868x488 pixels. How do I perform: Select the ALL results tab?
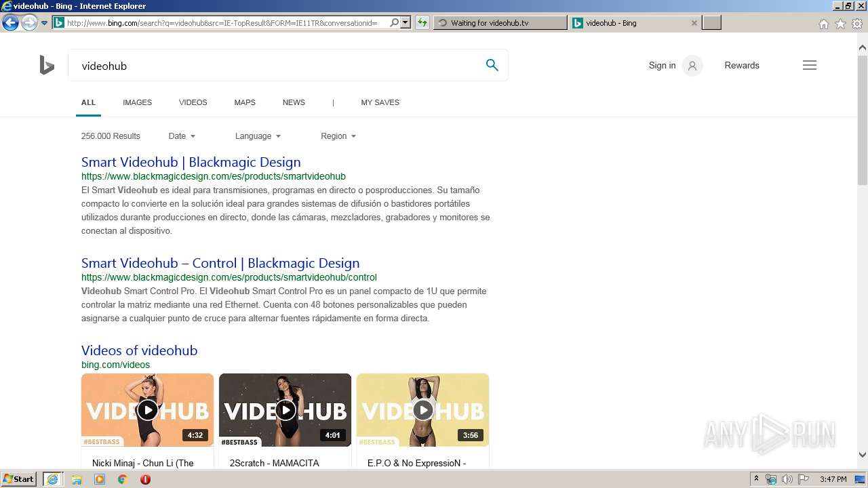[x=88, y=103]
